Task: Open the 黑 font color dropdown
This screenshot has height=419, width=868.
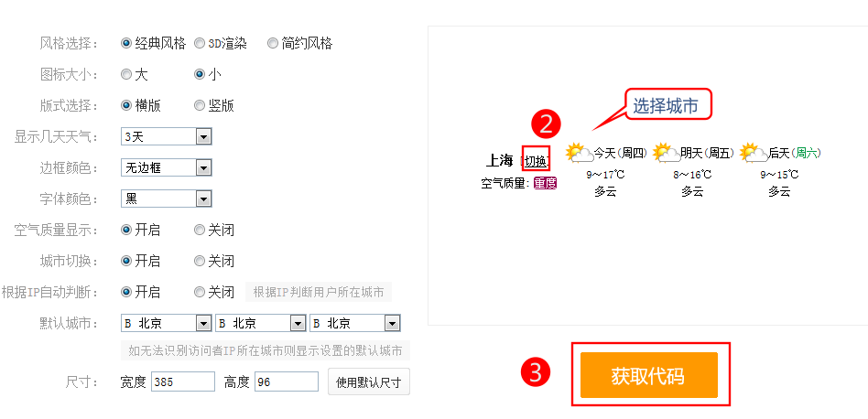Action: (166, 199)
